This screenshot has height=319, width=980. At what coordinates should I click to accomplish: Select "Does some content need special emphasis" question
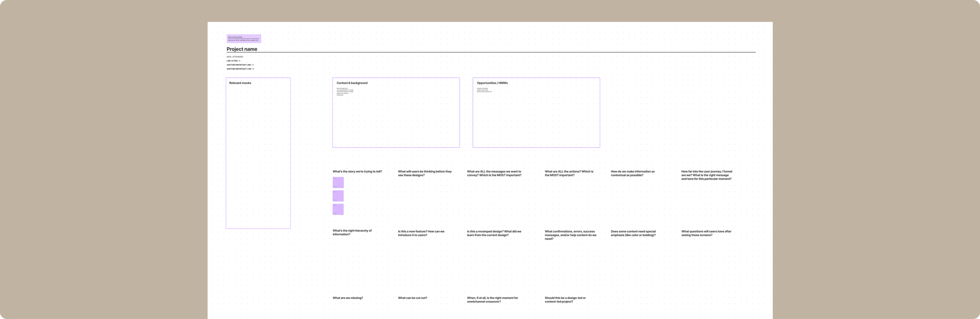[x=633, y=233]
